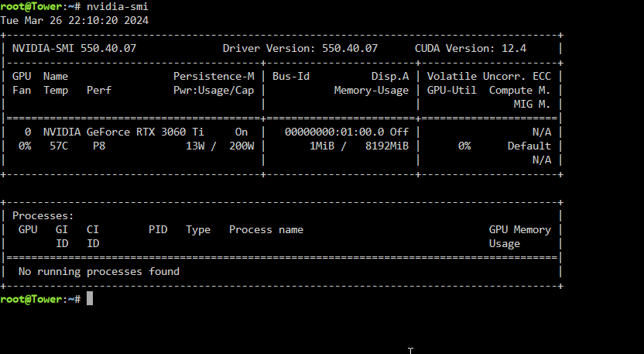
Task: Click the nvidia-smi command text
Action: click(x=118, y=6)
